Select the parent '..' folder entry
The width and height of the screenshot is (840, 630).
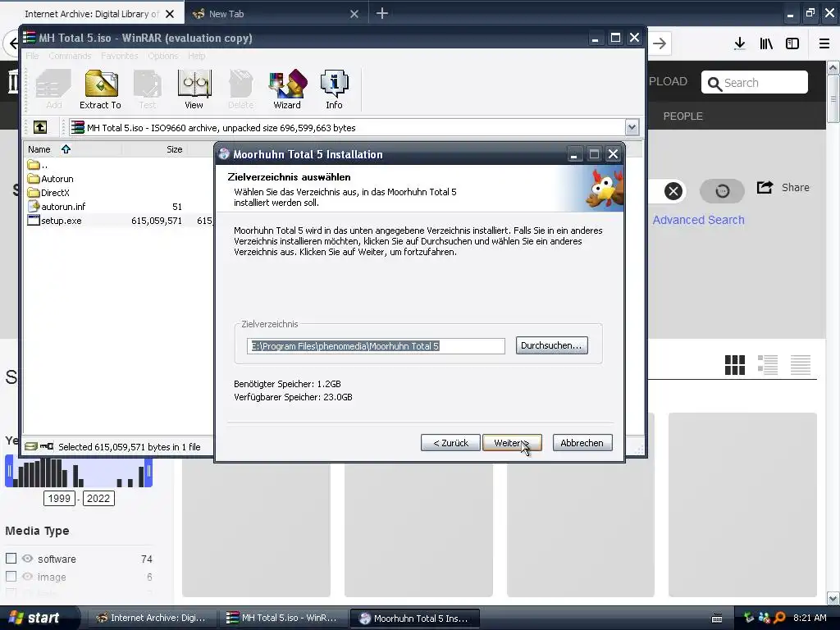point(38,165)
